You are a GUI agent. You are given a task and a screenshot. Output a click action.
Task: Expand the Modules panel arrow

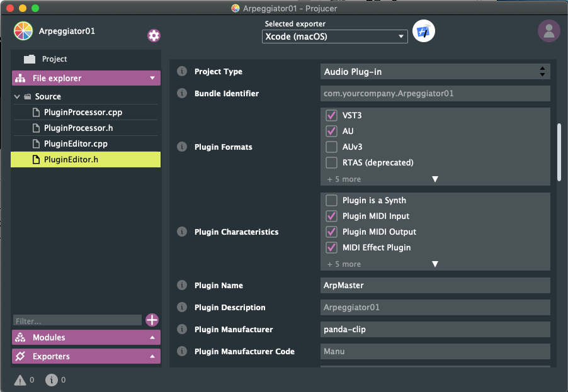[x=152, y=337]
